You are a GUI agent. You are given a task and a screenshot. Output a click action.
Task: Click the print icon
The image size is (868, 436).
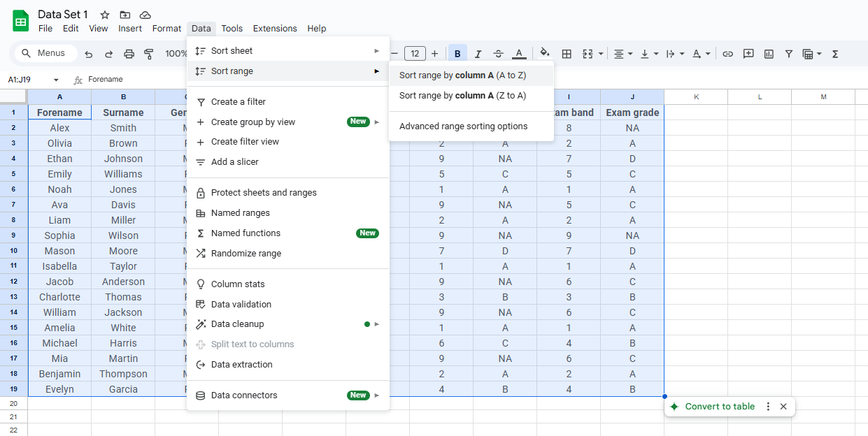tap(129, 54)
